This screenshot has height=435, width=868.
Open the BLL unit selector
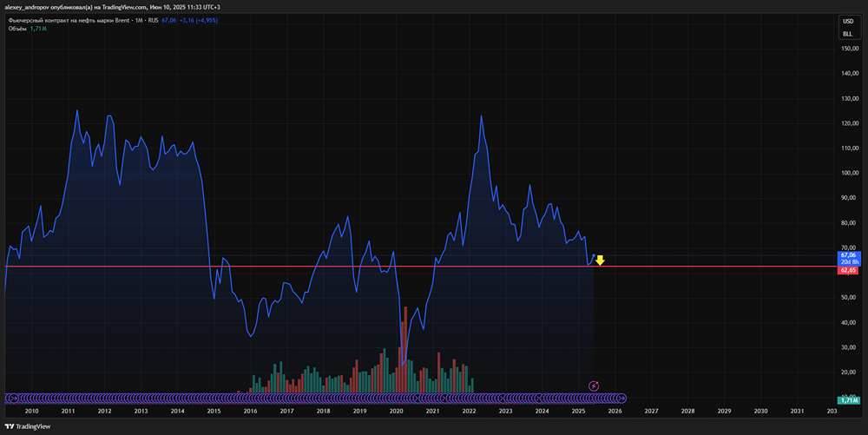848,34
